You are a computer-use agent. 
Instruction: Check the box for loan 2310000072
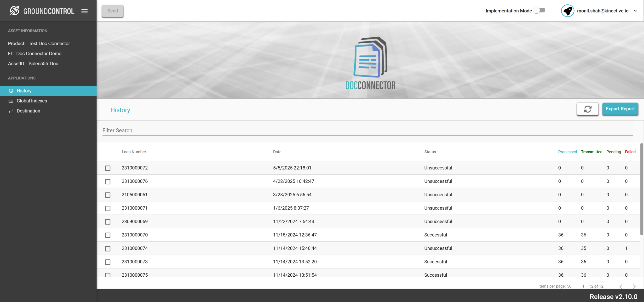point(108,168)
